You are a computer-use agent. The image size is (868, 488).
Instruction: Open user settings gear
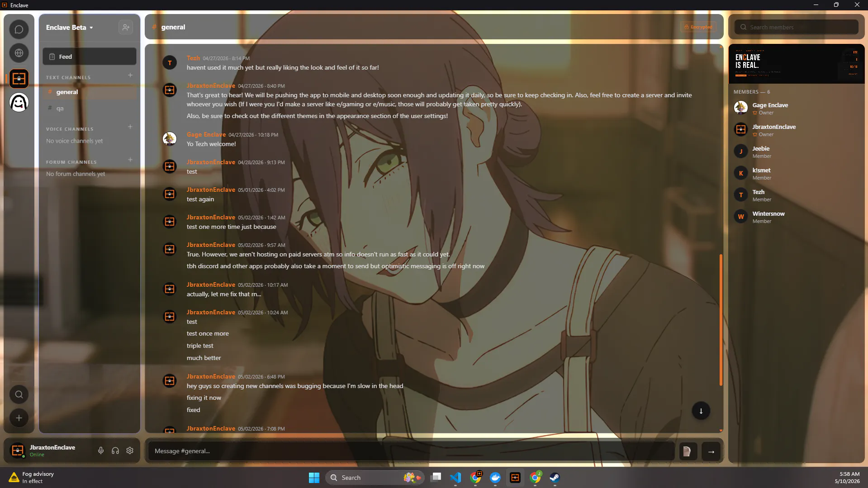130,450
